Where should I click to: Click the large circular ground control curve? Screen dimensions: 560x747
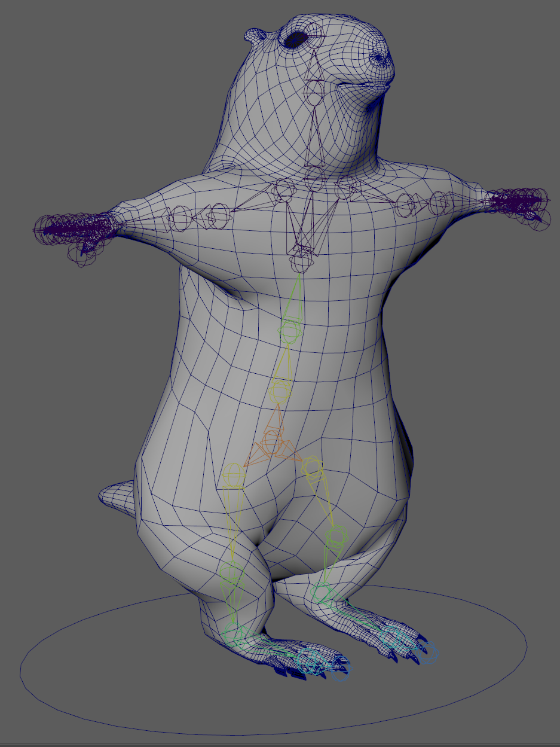[x=275, y=730]
